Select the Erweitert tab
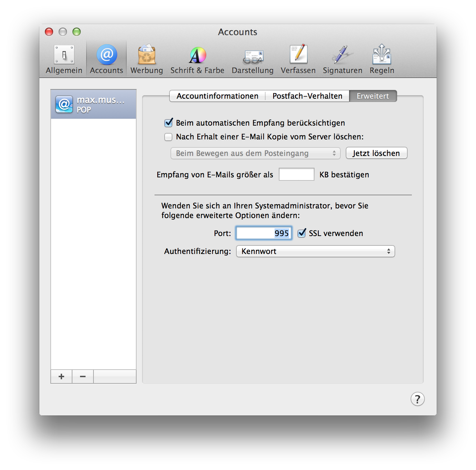The width and height of the screenshot is (476, 470). click(373, 96)
